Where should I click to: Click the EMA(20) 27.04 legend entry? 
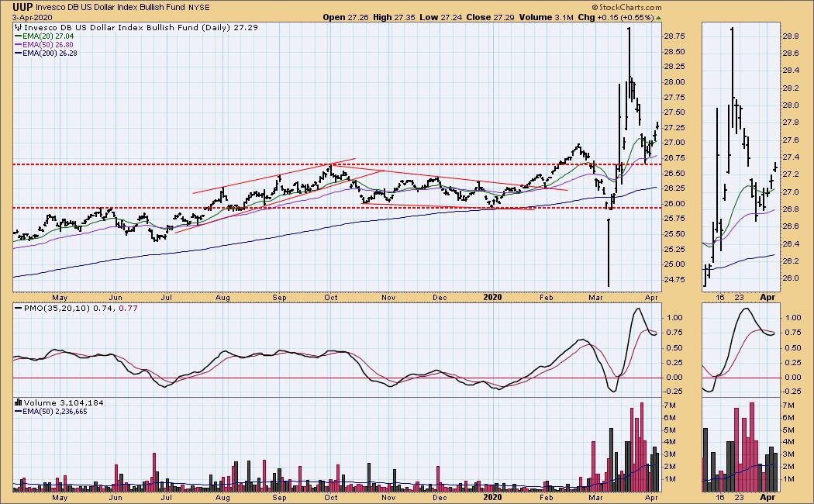click(44, 36)
